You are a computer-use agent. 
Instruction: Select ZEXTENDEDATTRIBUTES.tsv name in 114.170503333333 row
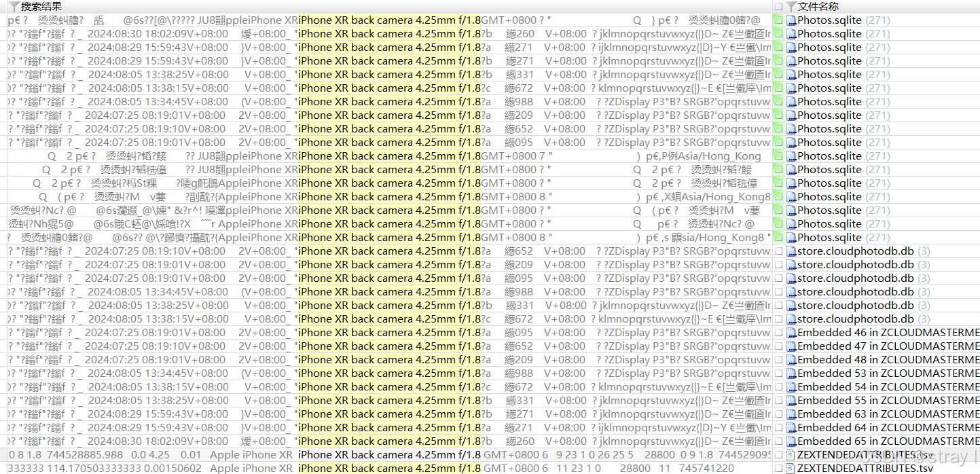(865, 469)
